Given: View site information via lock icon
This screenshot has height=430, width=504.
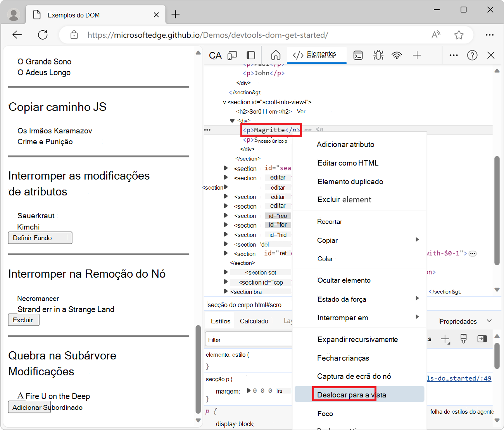Looking at the screenshot, I should point(74,35).
